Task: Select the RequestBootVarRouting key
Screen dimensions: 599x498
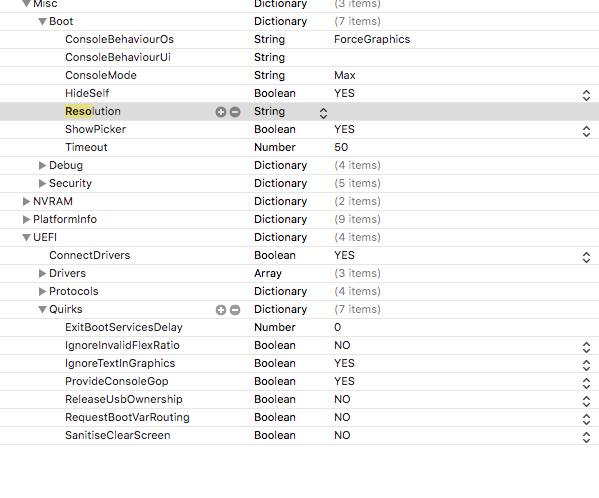Action: tap(127, 417)
